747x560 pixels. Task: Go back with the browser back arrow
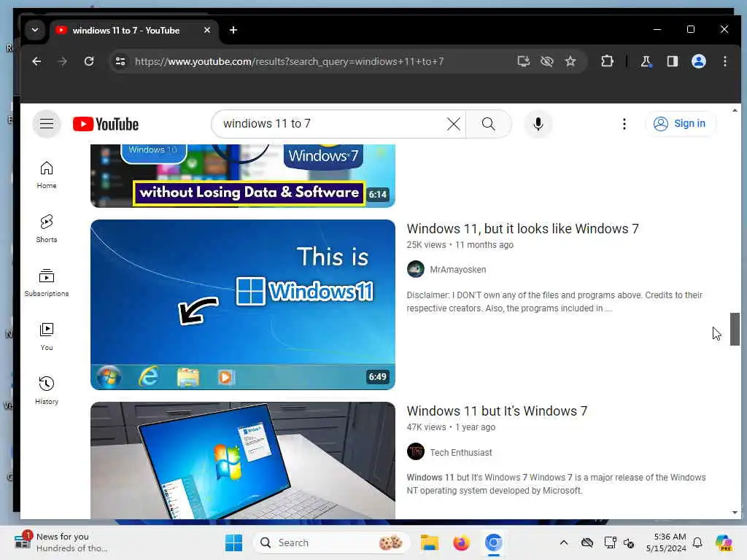(x=36, y=61)
